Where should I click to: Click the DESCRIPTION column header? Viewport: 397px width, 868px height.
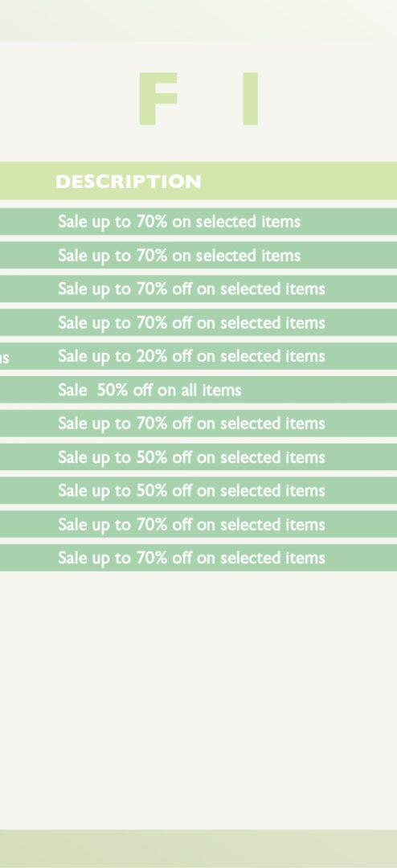[x=128, y=182]
